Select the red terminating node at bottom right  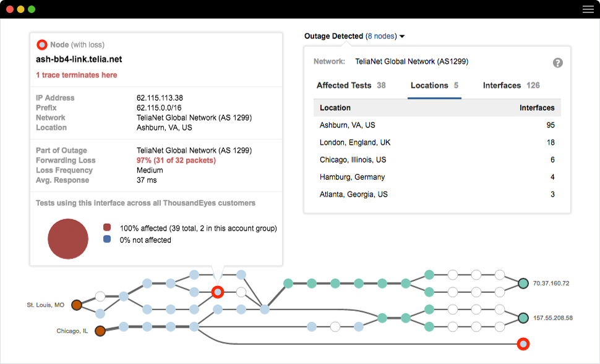point(523,344)
